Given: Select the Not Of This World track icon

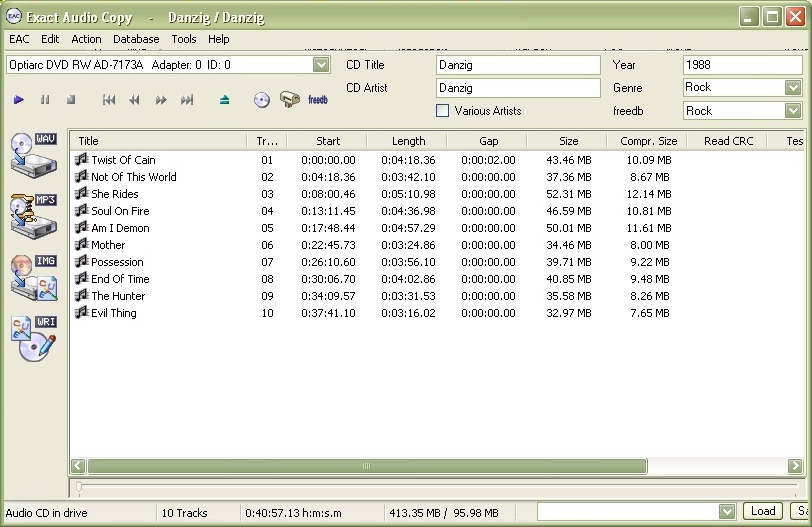Looking at the screenshot, I should pos(81,176).
